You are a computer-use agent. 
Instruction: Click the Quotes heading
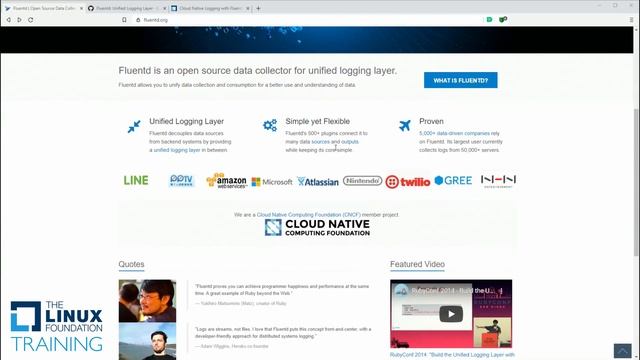(131, 264)
